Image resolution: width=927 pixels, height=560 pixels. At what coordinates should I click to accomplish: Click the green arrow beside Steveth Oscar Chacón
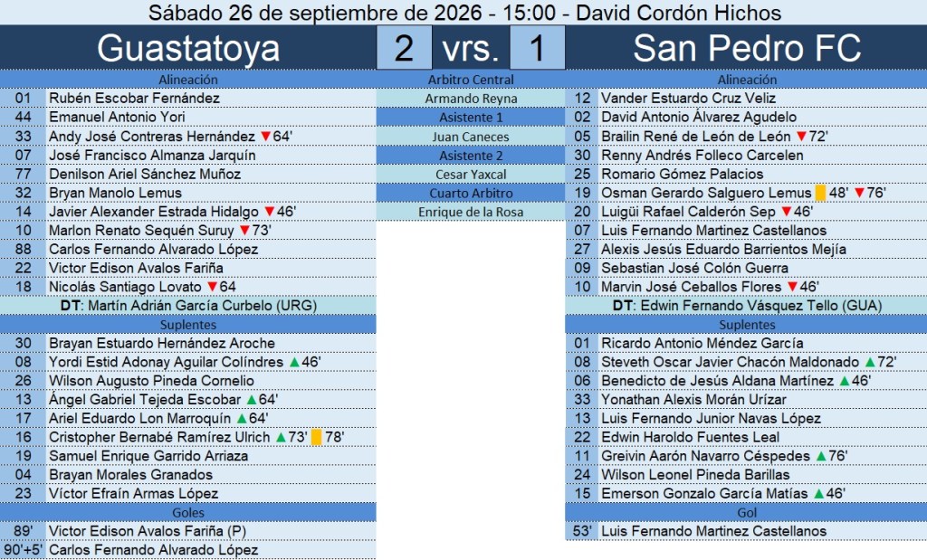click(870, 362)
